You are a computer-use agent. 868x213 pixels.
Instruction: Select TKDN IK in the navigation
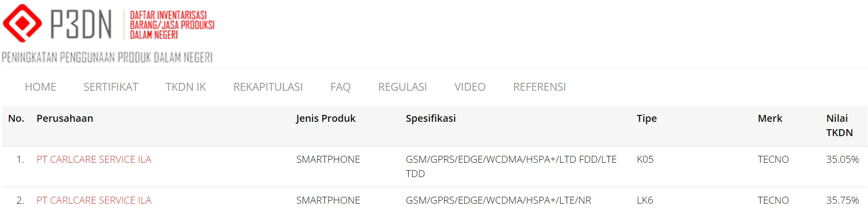pyautogui.click(x=186, y=87)
